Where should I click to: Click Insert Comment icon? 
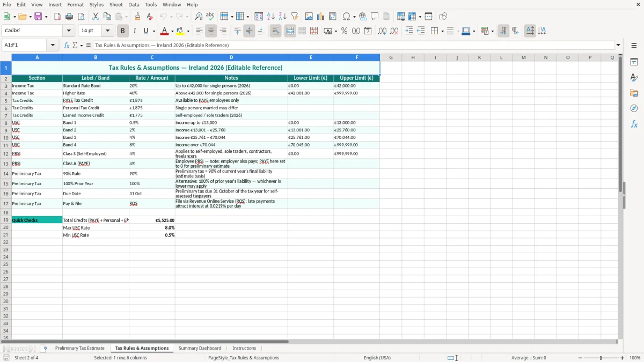(375, 17)
